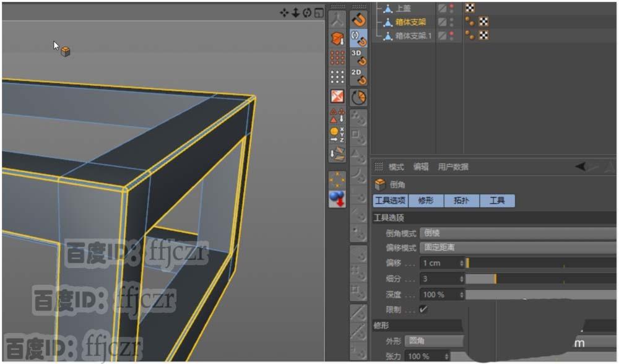Open the quantize rotation icon below snap tools
Viewport: 619px width, 364px height.
359,97
